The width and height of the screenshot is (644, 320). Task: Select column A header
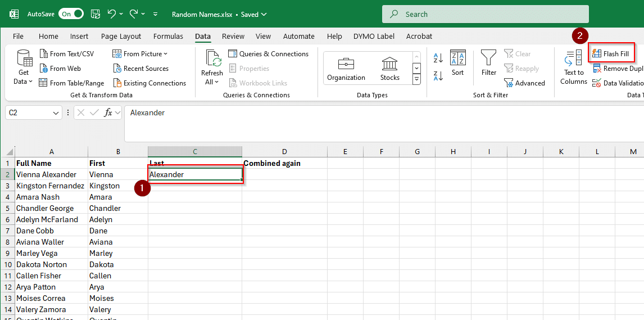click(51, 152)
